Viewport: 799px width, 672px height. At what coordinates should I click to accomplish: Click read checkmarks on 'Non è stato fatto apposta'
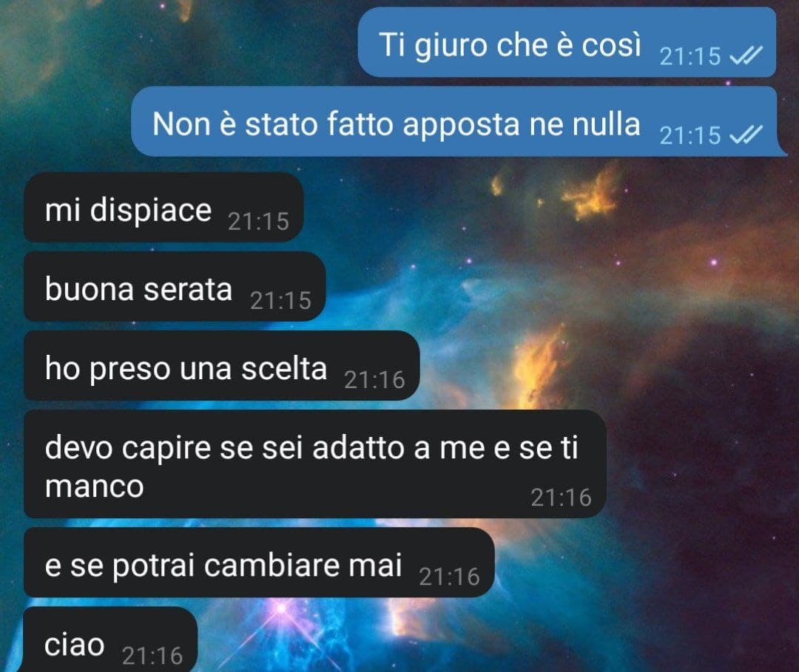point(746,135)
